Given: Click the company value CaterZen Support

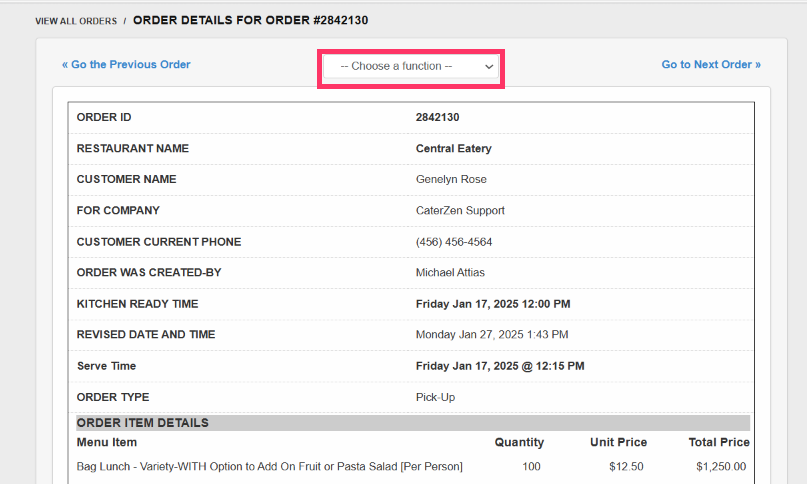Looking at the screenshot, I should (x=460, y=211).
